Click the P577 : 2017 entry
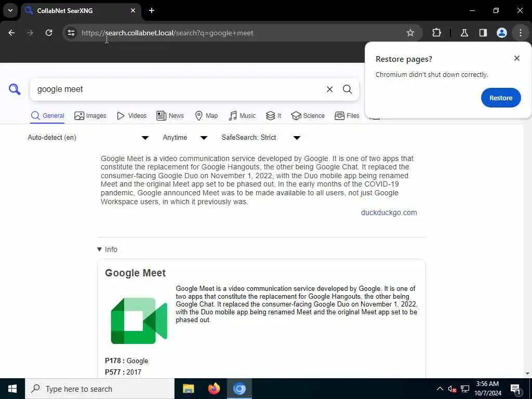 click(x=123, y=372)
